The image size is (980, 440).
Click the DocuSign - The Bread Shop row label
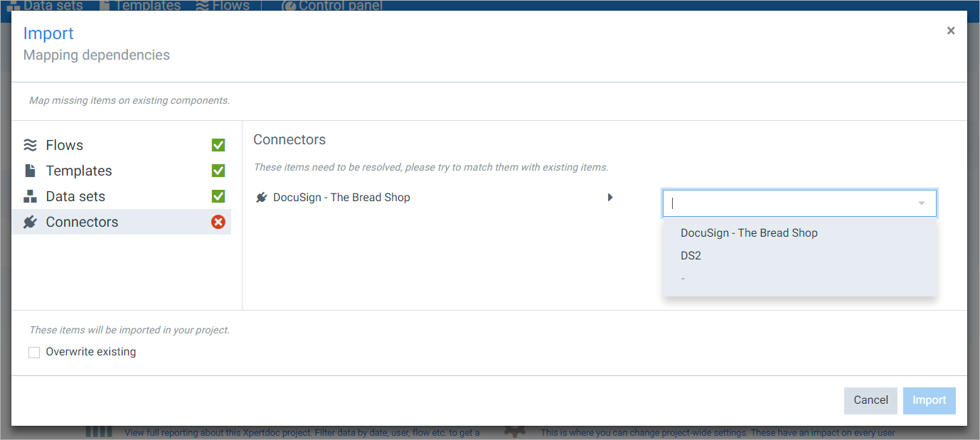pos(341,198)
